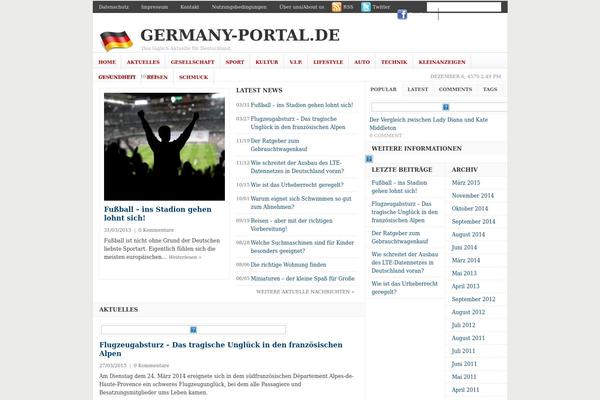Open the Nutzungsbedingungen link
The width and height of the screenshot is (600, 400).
coord(239,7)
